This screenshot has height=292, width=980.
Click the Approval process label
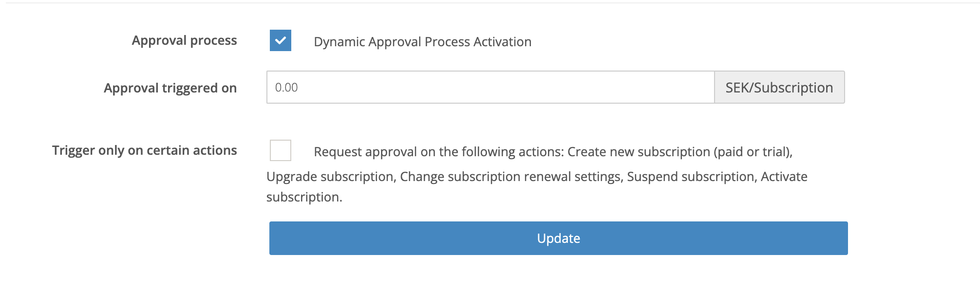pyautogui.click(x=185, y=41)
